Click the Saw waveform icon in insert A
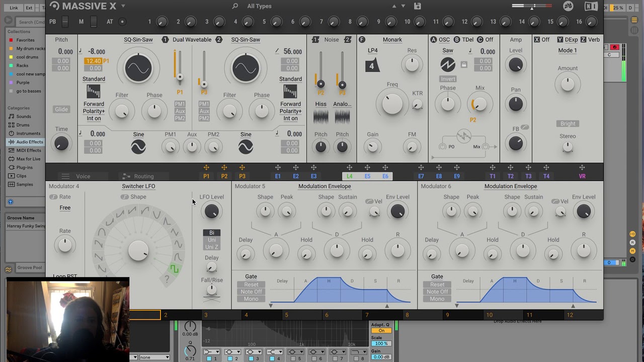 [447, 64]
